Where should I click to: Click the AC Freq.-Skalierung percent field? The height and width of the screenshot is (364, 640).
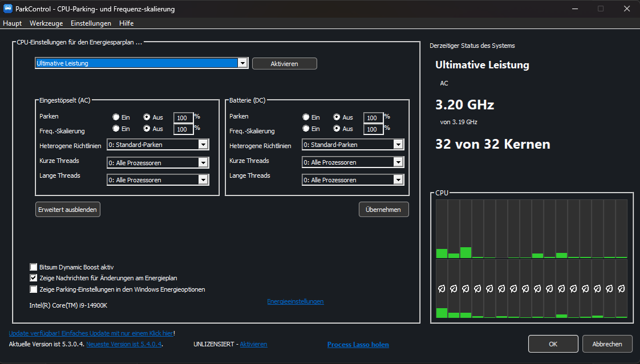click(x=183, y=129)
